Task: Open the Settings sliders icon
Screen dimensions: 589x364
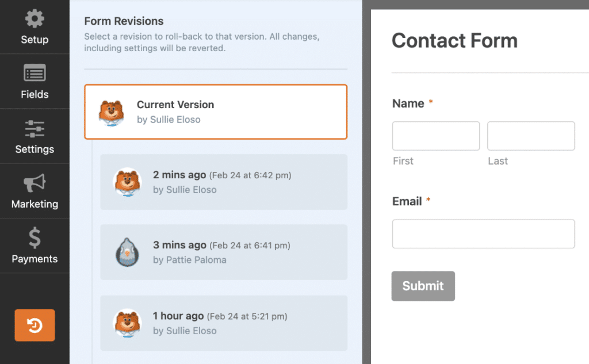Action: 35,129
